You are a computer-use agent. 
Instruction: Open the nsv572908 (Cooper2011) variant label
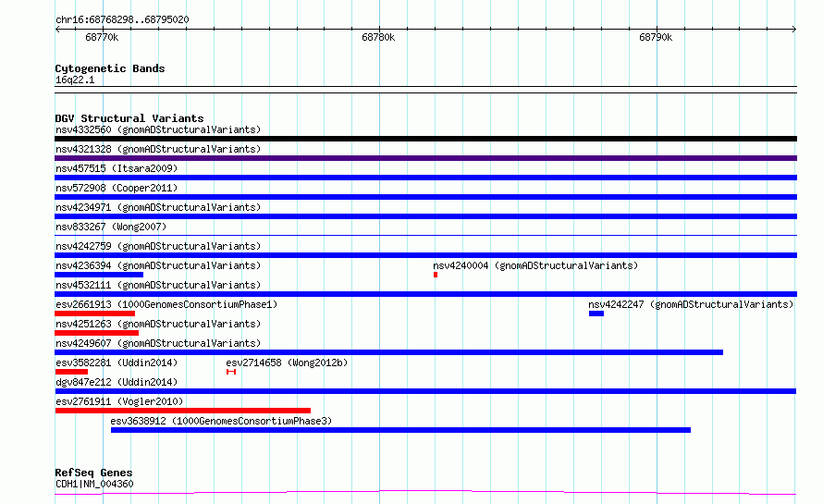click(117, 188)
